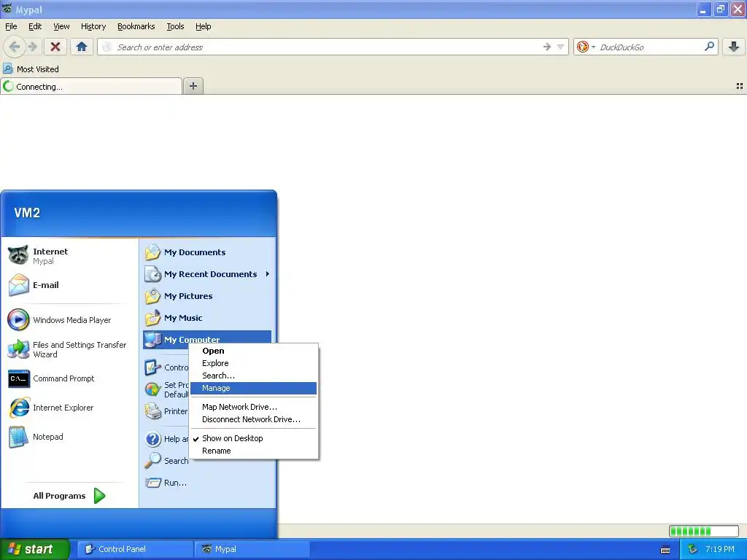Choose Disconnect Network Drive...
Screen dimensions: 747x560
click(253, 419)
